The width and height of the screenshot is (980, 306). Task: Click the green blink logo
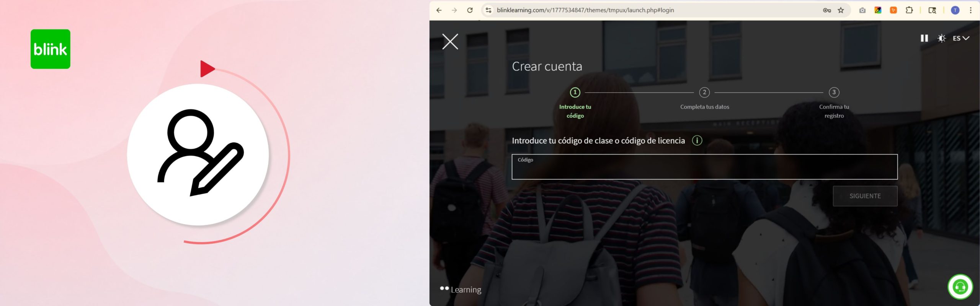coord(51,49)
